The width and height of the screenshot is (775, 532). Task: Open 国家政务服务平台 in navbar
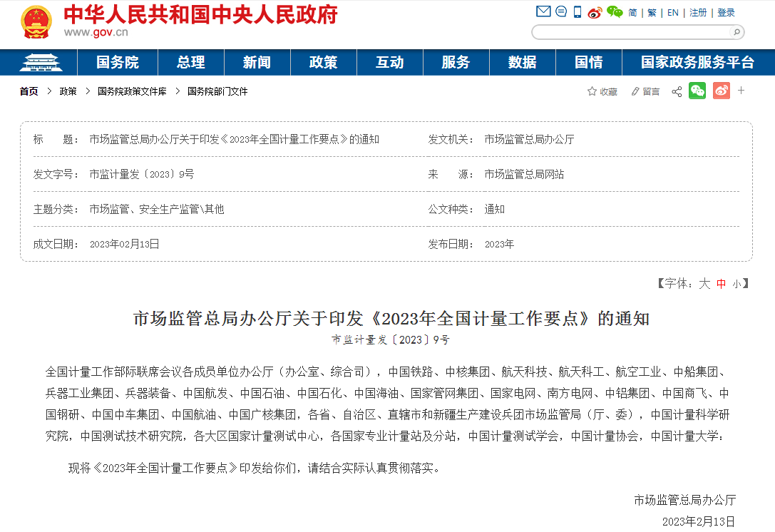[697, 62]
